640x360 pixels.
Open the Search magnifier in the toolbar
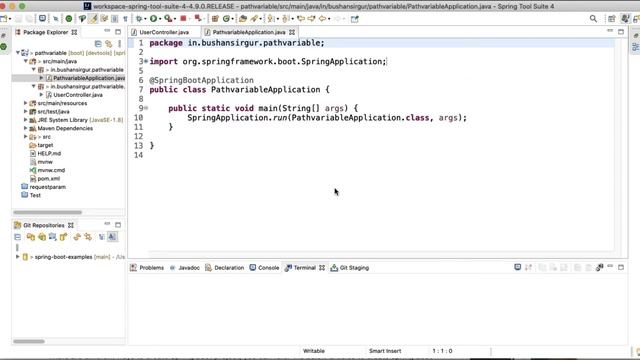pos(593,19)
